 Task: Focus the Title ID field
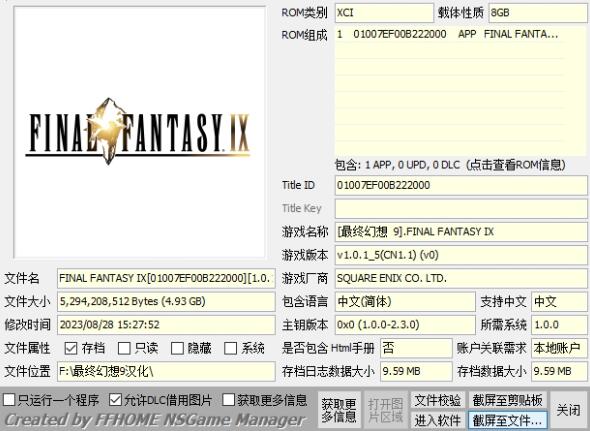461,185
